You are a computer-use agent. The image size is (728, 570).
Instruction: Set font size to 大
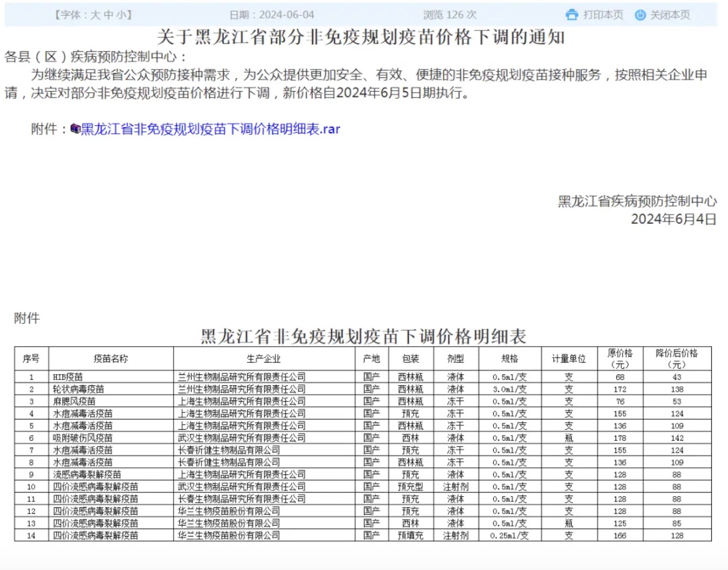coord(95,15)
